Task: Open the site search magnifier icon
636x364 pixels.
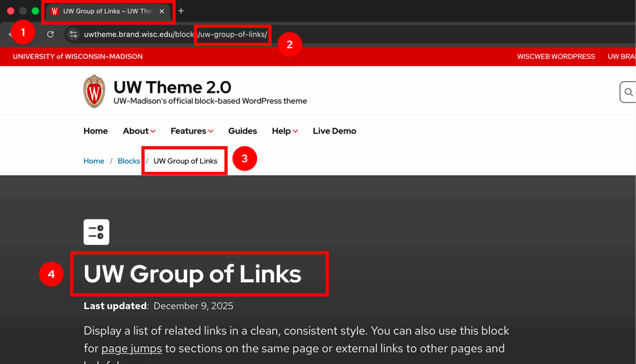Action: click(x=628, y=92)
